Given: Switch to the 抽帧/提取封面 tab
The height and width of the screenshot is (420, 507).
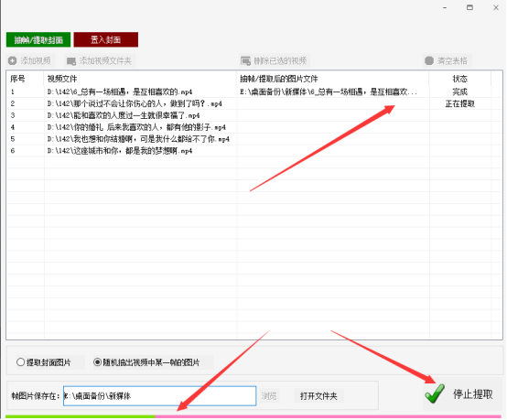Looking at the screenshot, I should pos(38,39).
